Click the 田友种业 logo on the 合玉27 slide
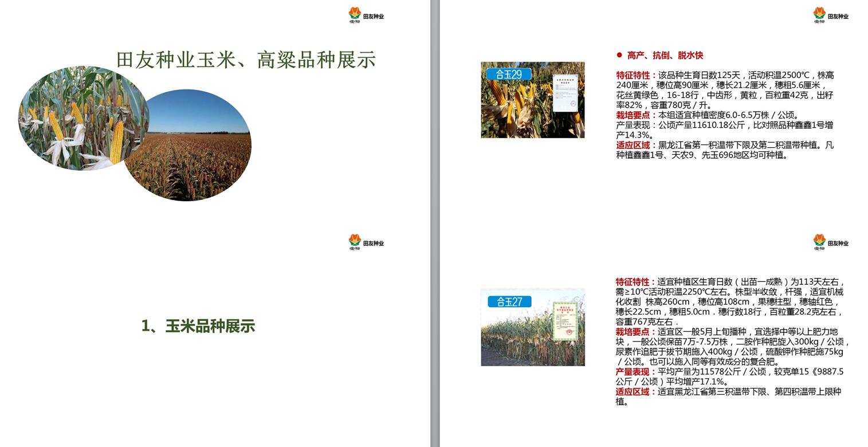Screen dimensions: 868x447 coord(831,242)
